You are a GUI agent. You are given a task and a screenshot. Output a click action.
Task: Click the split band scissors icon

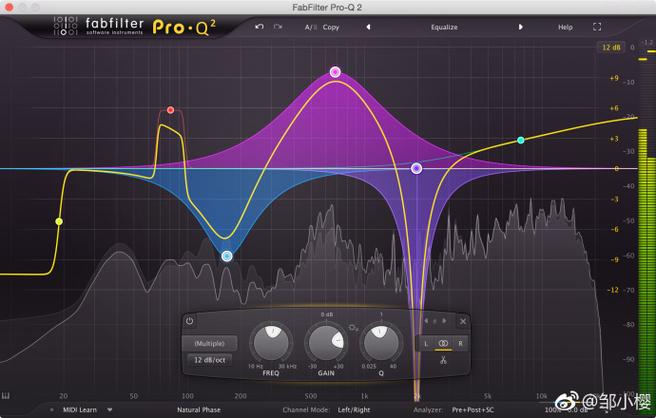pos(443,360)
